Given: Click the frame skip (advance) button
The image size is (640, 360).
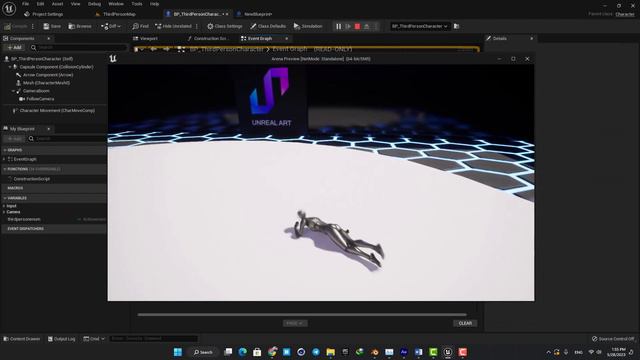Looking at the screenshot, I should click(x=348, y=26).
